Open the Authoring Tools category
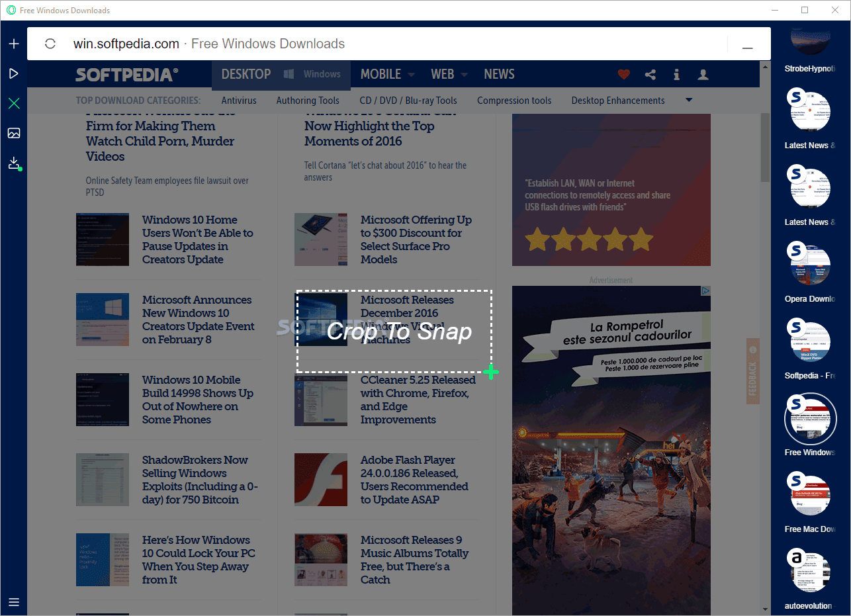The height and width of the screenshot is (616, 851). pyautogui.click(x=308, y=101)
